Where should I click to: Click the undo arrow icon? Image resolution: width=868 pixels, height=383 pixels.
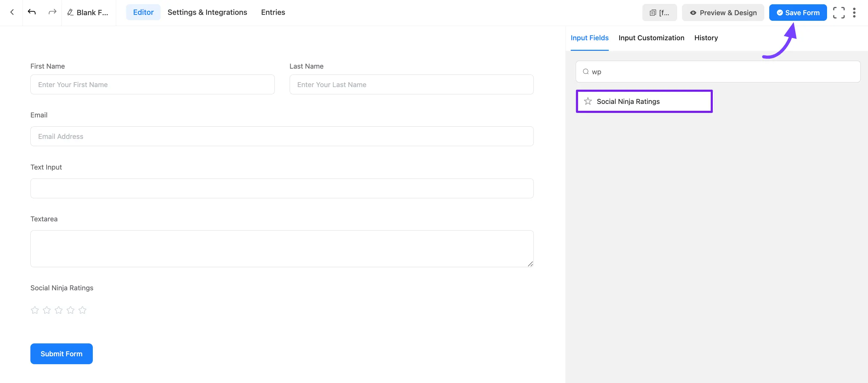[31, 12]
